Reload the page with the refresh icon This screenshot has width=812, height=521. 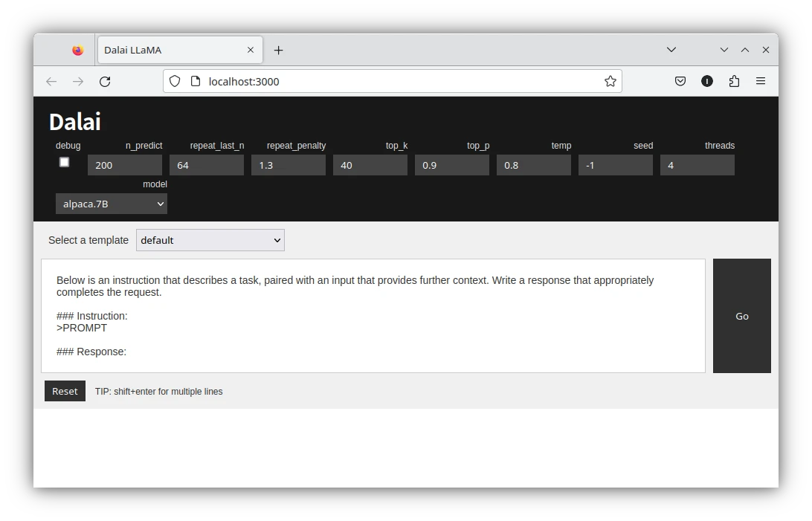[105, 82]
